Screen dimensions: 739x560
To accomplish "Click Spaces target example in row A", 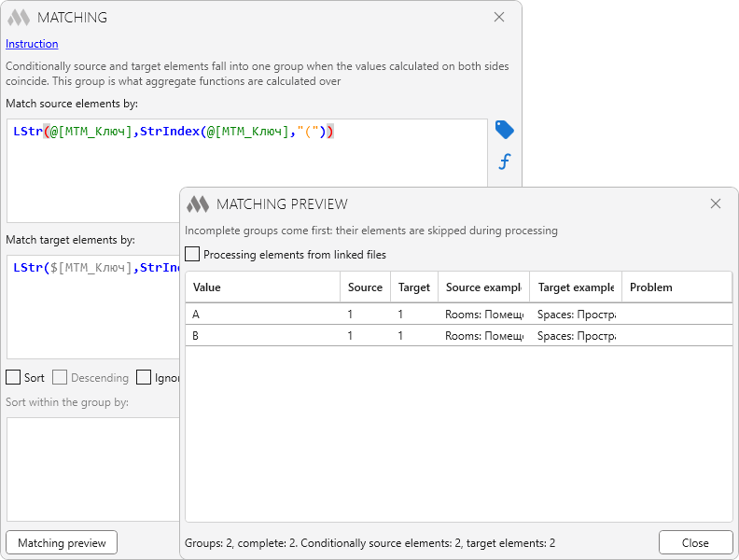I will coord(577,315).
